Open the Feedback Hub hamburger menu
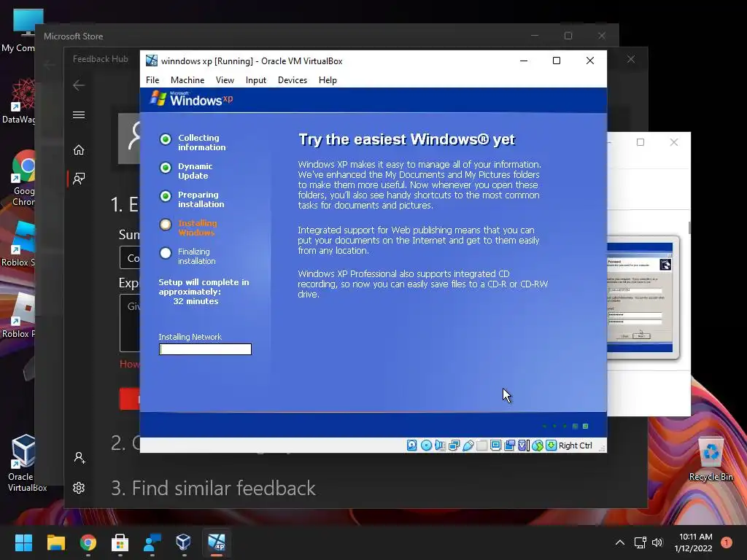The width and height of the screenshot is (747, 560). pos(79,114)
